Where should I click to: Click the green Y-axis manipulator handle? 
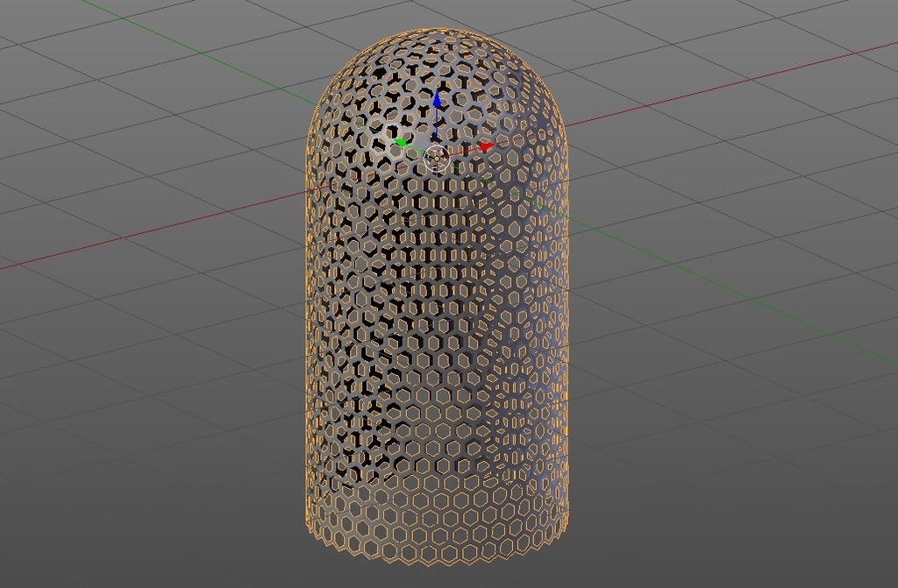(401, 142)
